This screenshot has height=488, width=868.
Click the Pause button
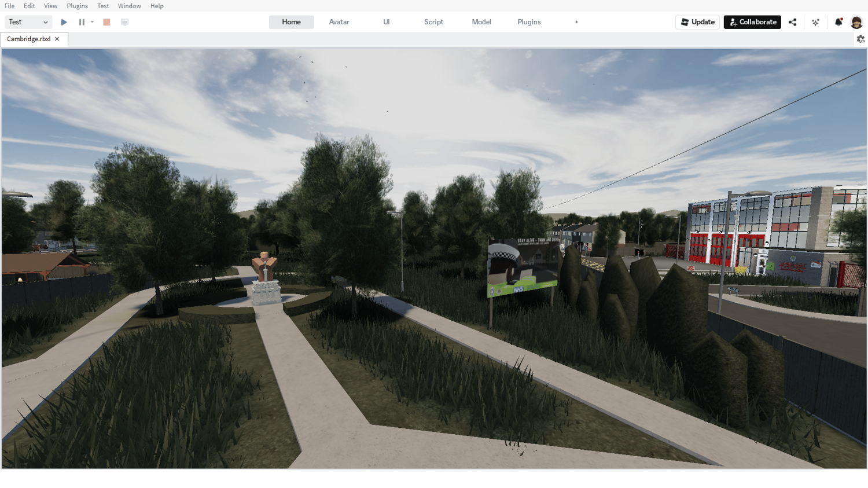pyautogui.click(x=82, y=22)
